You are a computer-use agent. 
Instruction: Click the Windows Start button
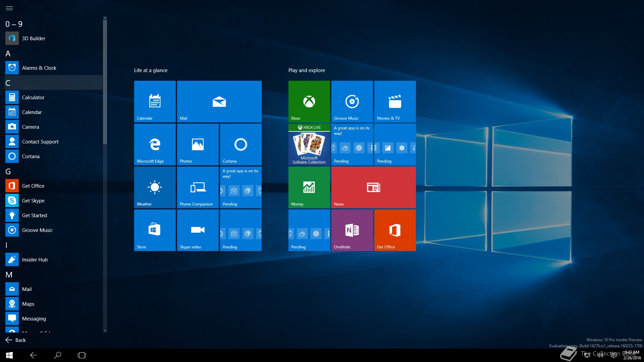[x=9, y=355]
